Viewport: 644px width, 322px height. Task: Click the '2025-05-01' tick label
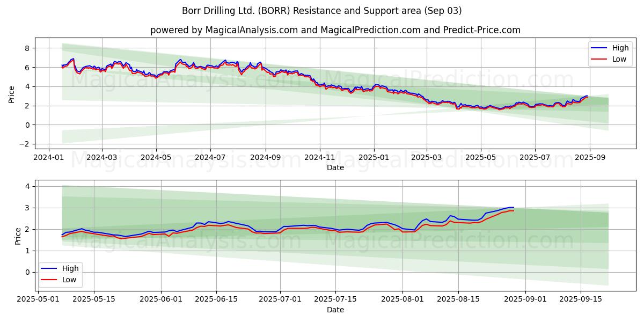pyautogui.click(x=38, y=299)
